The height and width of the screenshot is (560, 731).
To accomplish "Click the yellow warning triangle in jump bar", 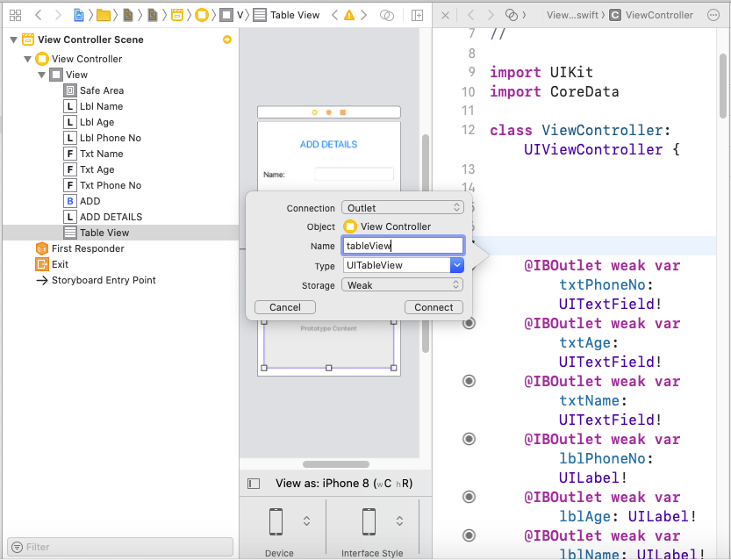I will point(349,15).
